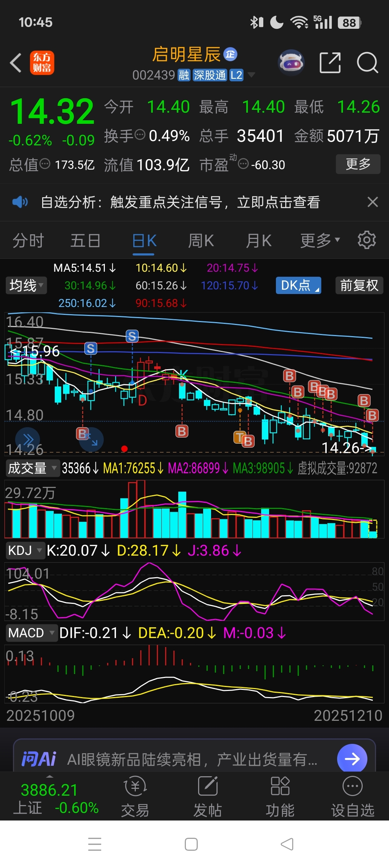Image resolution: width=389 pixels, height=868 pixels.
Task: Open the 成交量 indicator dropdown
Action: pos(32,468)
